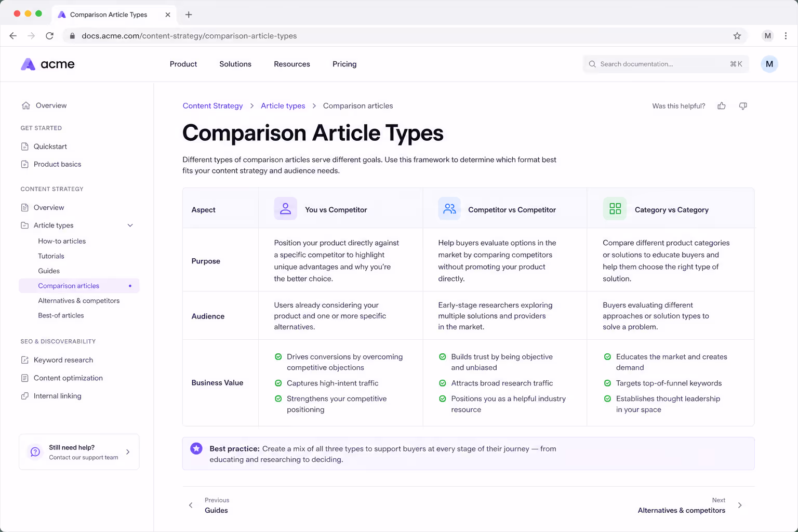This screenshot has width=798, height=532.
Task: Click the Content optimization icon
Action: coord(24,378)
